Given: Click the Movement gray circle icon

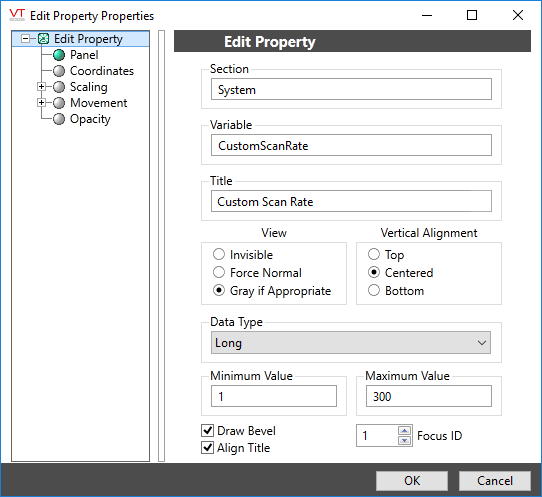Looking at the screenshot, I should click(x=59, y=103).
